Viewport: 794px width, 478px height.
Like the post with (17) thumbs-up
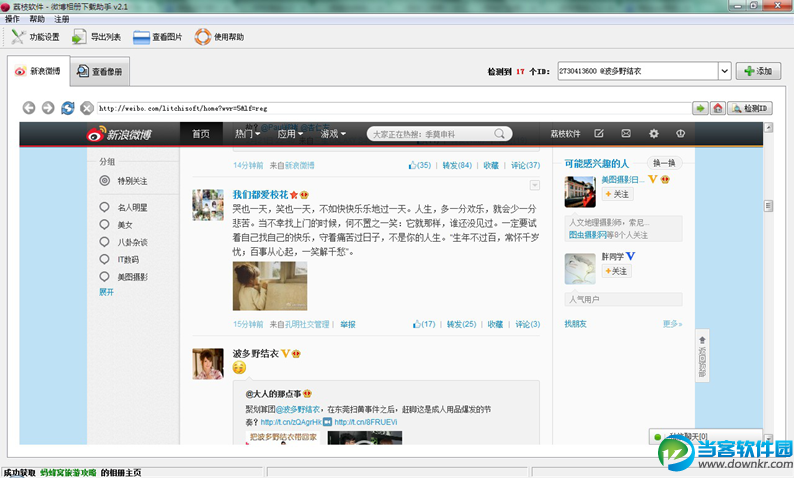pyautogui.click(x=424, y=324)
